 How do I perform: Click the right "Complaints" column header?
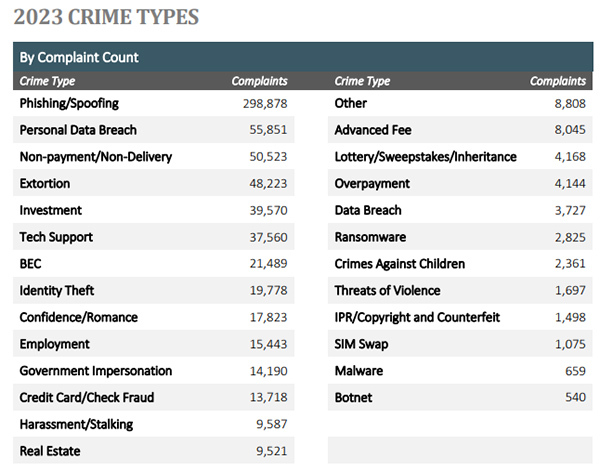point(557,81)
